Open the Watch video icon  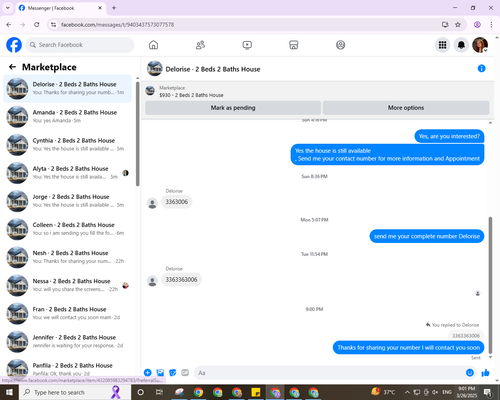click(x=247, y=45)
